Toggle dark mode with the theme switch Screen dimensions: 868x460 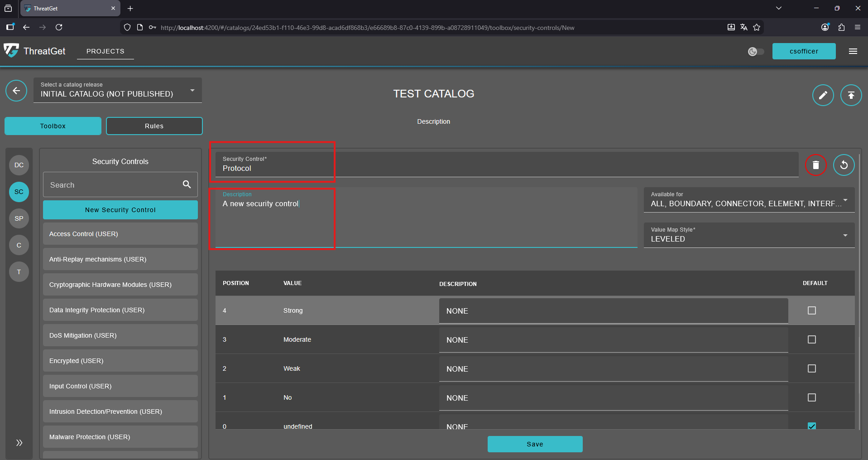pyautogui.click(x=755, y=51)
